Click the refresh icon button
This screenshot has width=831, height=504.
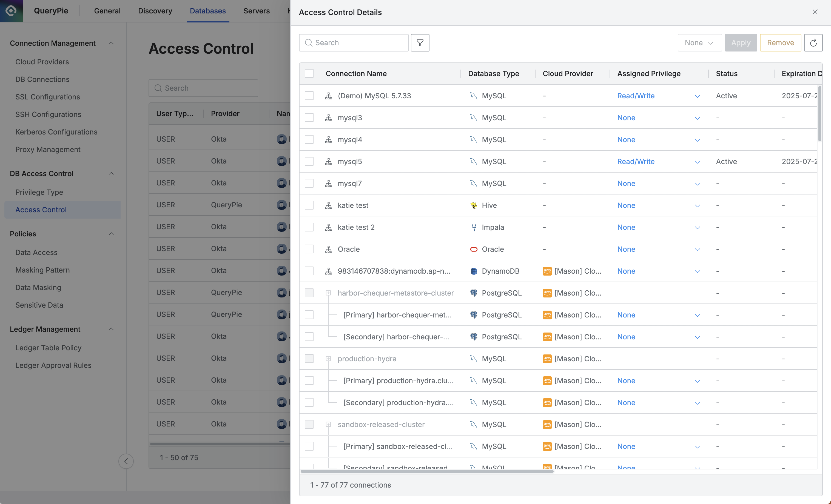point(813,43)
